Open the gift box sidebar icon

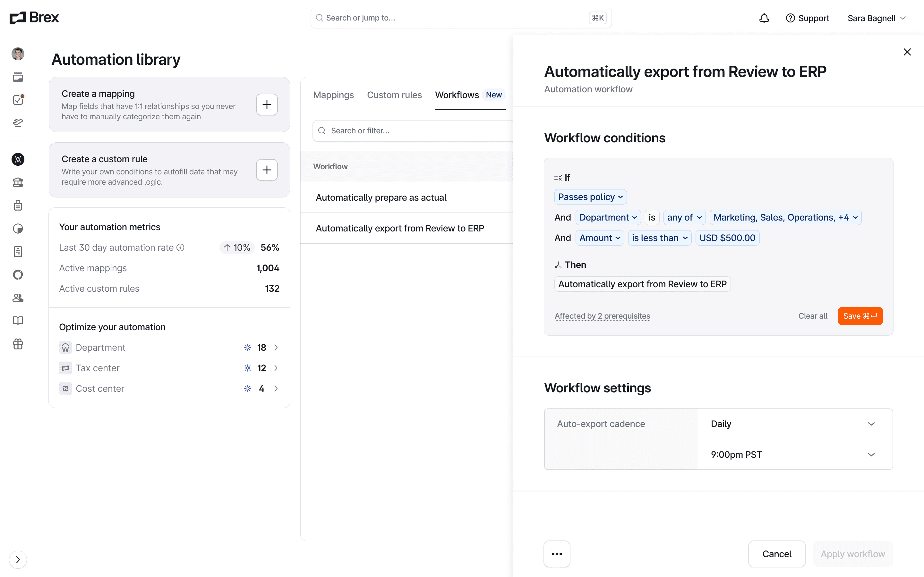18,344
